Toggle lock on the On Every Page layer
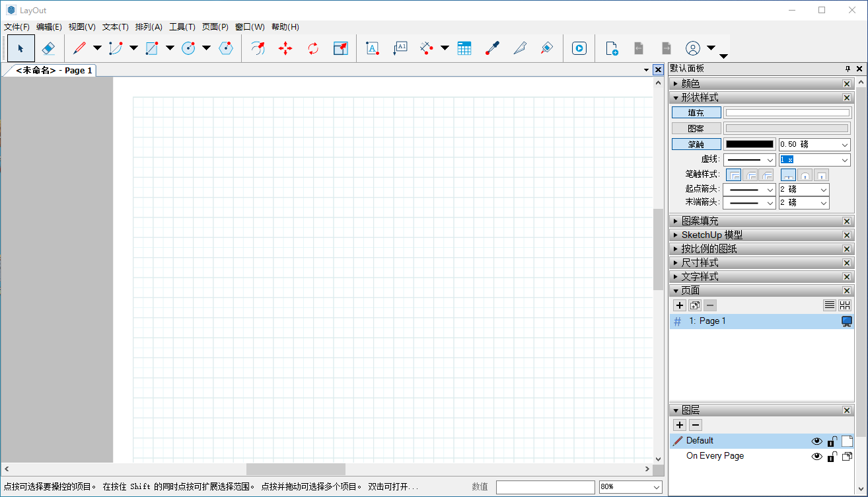Viewport: 868px width, 497px height. pos(832,456)
